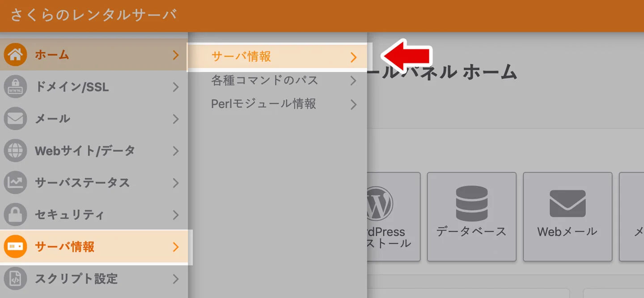
Task: Choose サーバ情報 in the submenu
Action: click(278, 57)
